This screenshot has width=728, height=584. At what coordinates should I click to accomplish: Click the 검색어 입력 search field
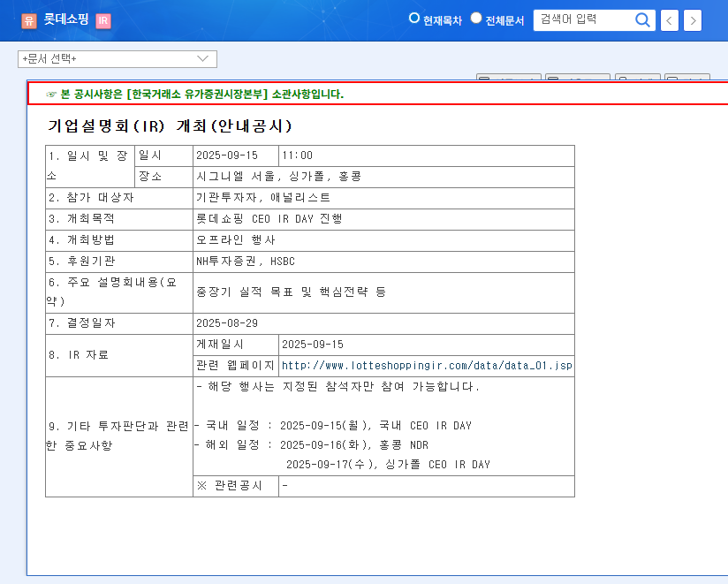[x=584, y=20]
